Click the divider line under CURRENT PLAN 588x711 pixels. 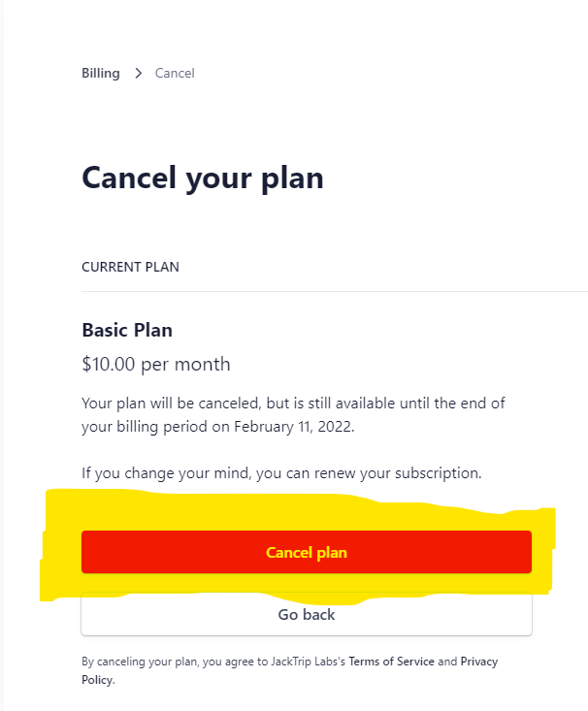pos(330,291)
